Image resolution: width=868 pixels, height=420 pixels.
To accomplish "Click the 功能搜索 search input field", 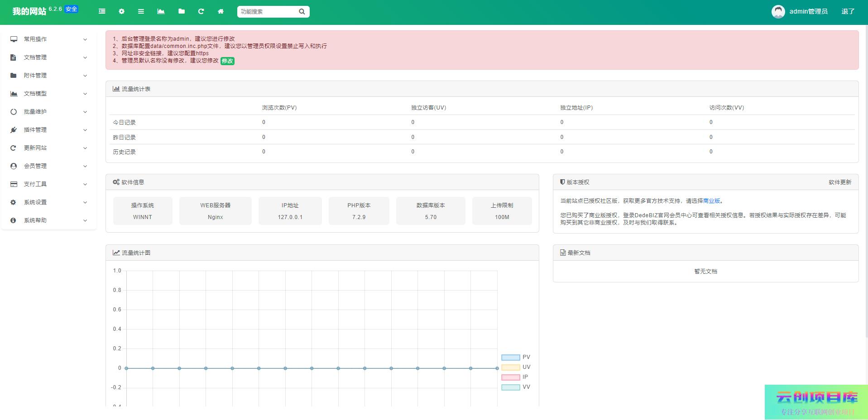I will point(267,12).
